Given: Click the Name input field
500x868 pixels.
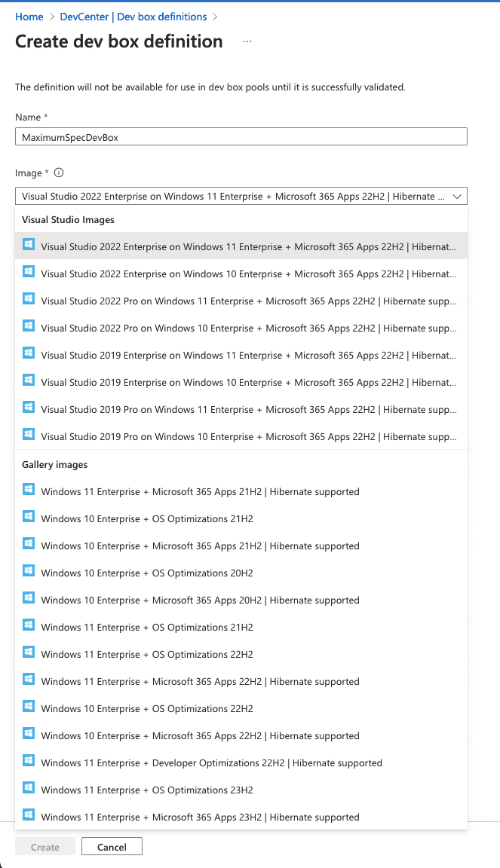Looking at the screenshot, I should coord(241,136).
